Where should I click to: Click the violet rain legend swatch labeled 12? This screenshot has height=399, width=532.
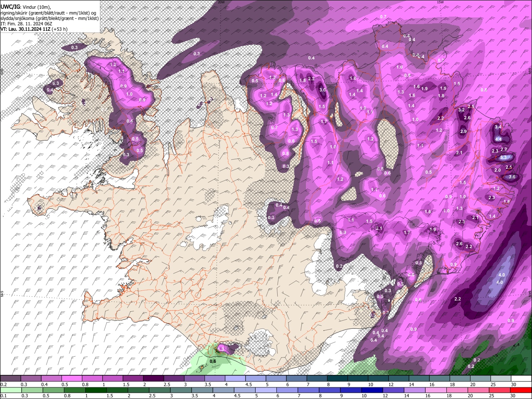point(392,390)
